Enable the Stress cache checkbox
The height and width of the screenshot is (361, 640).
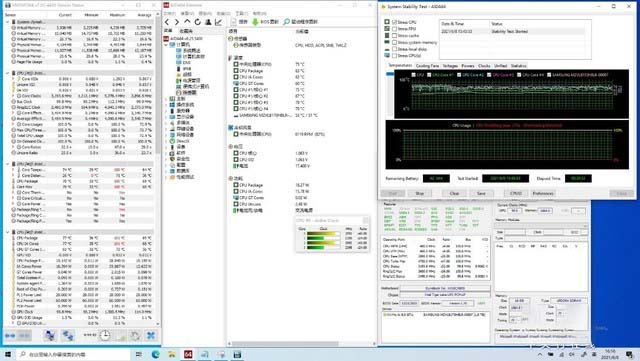(x=394, y=36)
